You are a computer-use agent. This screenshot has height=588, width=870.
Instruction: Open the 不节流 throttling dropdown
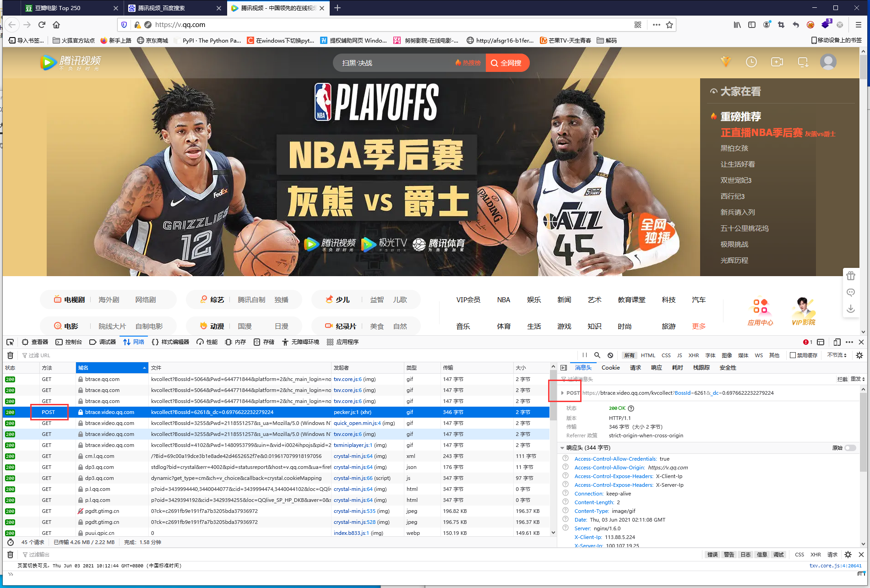pyautogui.click(x=837, y=355)
